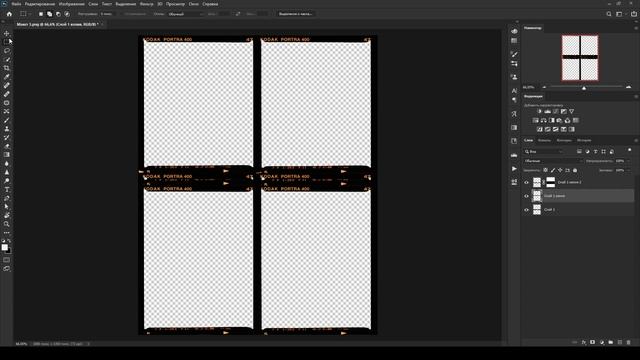
Task: Click the layer mask thumbnail of top layer
Action: coord(551,182)
